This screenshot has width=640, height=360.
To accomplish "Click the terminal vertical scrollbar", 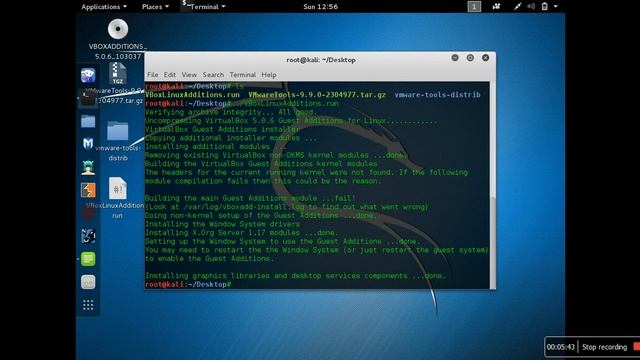I will tap(493, 242).
